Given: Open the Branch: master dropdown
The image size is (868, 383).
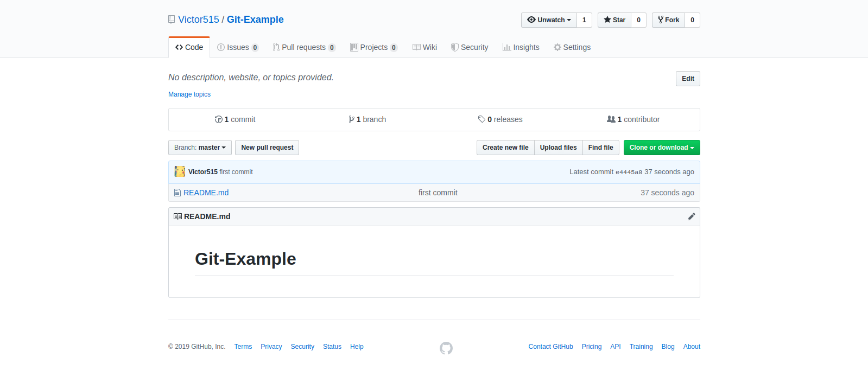Looking at the screenshot, I should pyautogui.click(x=200, y=148).
